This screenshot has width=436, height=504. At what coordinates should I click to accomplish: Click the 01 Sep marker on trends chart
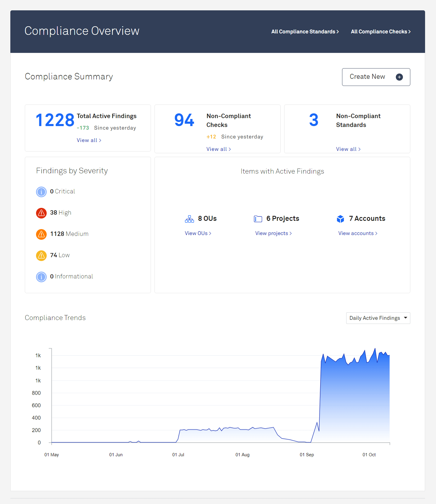click(307, 455)
